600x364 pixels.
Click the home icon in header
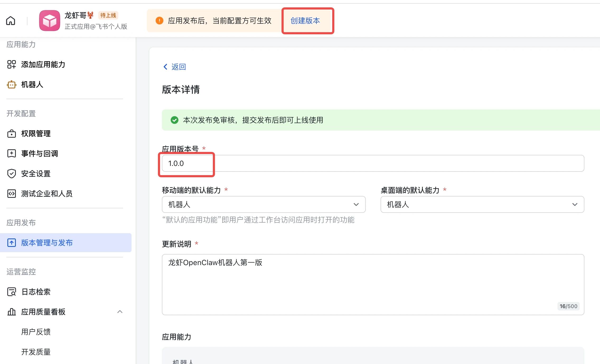point(11,21)
